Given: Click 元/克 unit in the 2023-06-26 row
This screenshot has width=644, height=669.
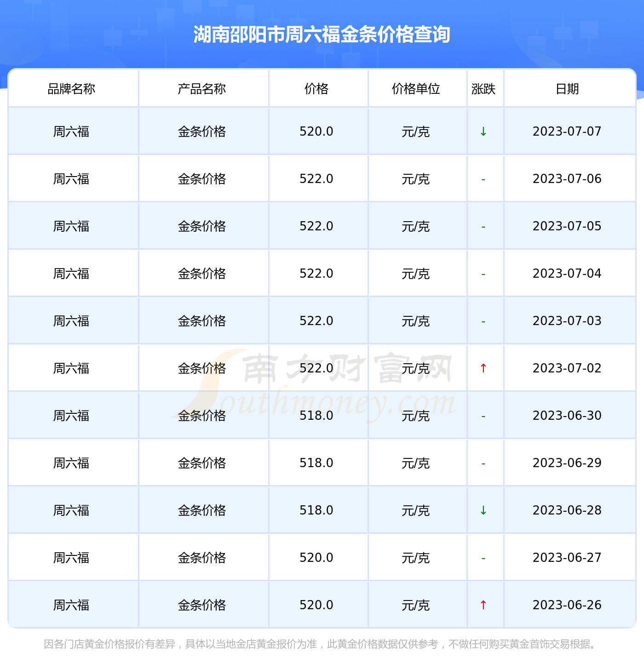Looking at the screenshot, I should pyautogui.click(x=416, y=605).
